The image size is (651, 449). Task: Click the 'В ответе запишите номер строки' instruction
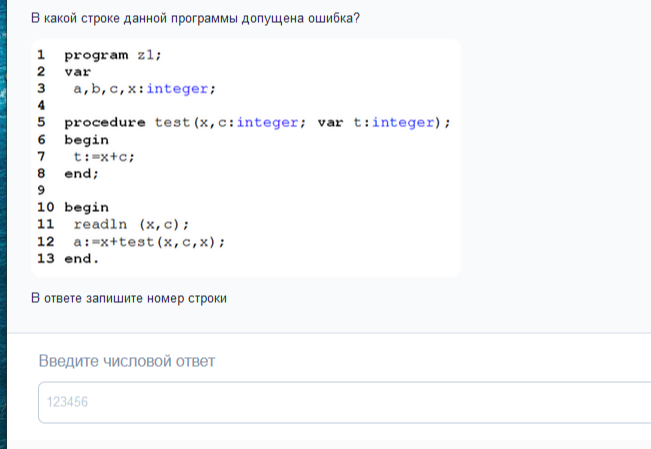pyautogui.click(x=129, y=298)
